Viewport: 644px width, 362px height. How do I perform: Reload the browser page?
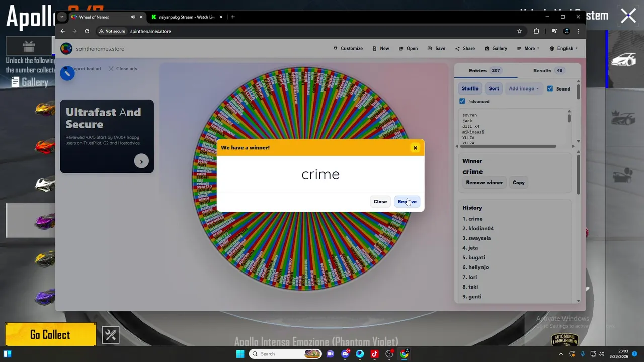pyautogui.click(x=87, y=31)
